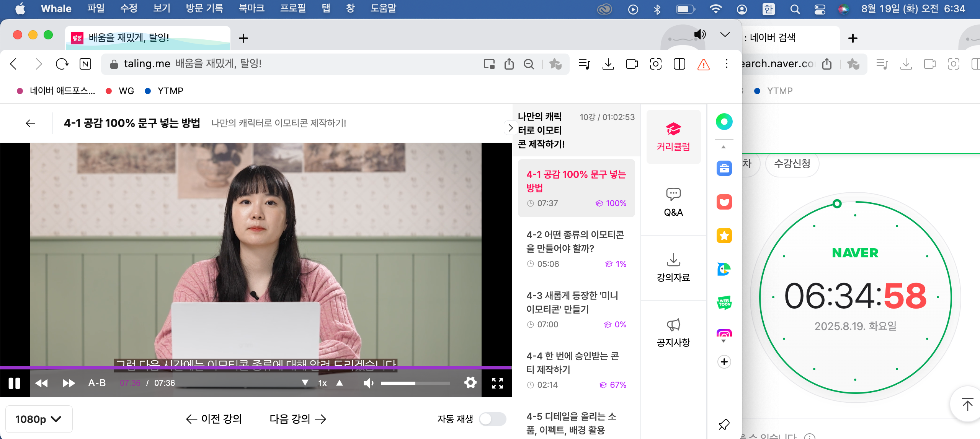Mute the video speaker icon
Image resolution: width=980 pixels, height=439 pixels.
click(368, 383)
